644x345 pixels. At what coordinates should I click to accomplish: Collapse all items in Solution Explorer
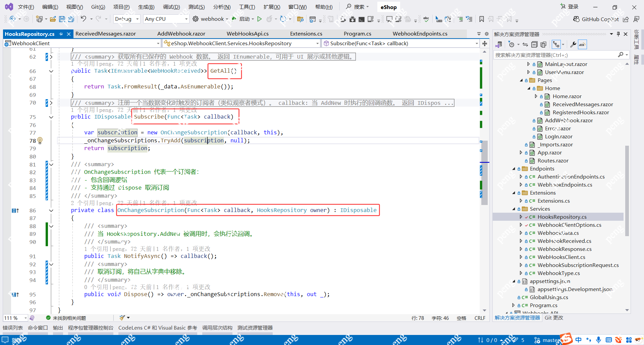click(534, 45)
